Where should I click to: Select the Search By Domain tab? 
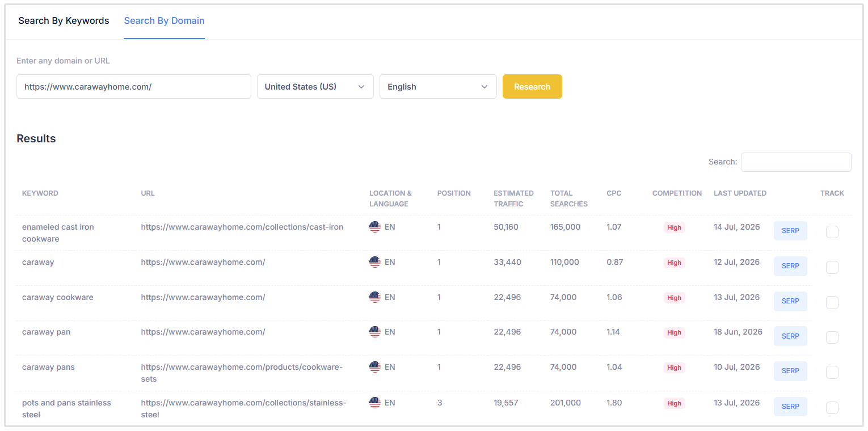click(x=165, y=20)
